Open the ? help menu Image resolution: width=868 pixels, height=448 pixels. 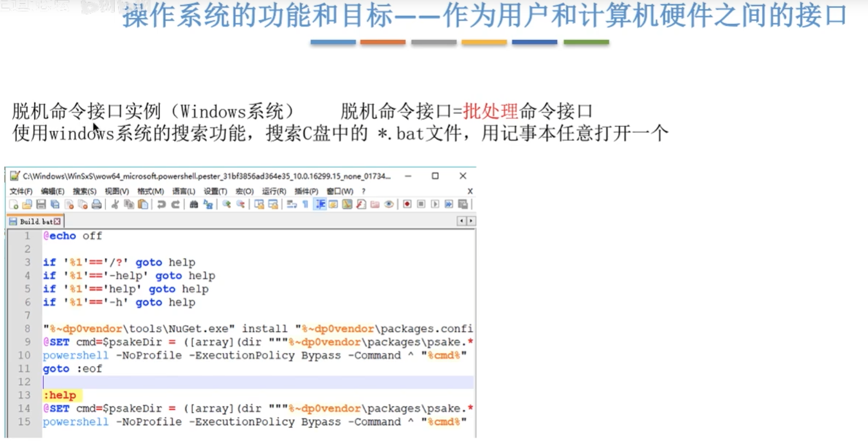tap(364, 191)
